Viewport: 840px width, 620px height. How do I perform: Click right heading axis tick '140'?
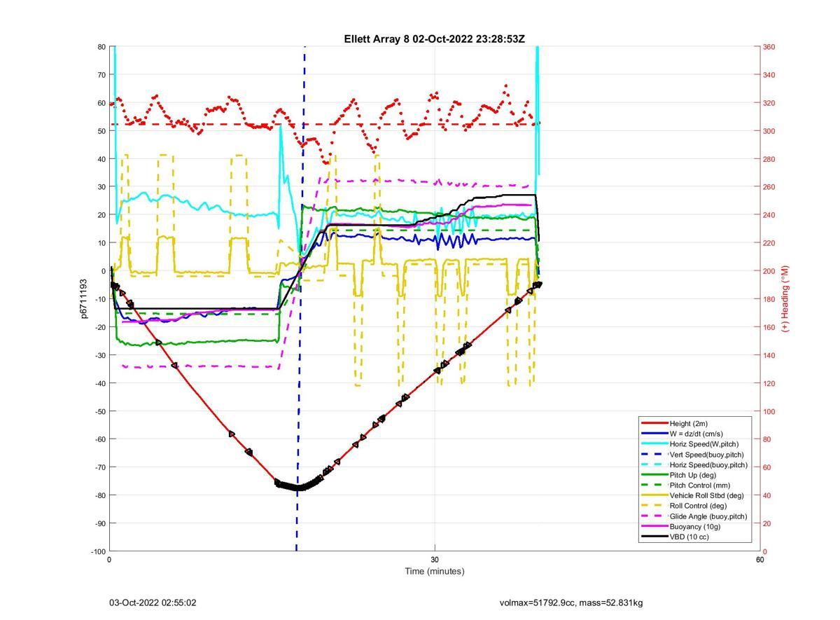(769, 355)
